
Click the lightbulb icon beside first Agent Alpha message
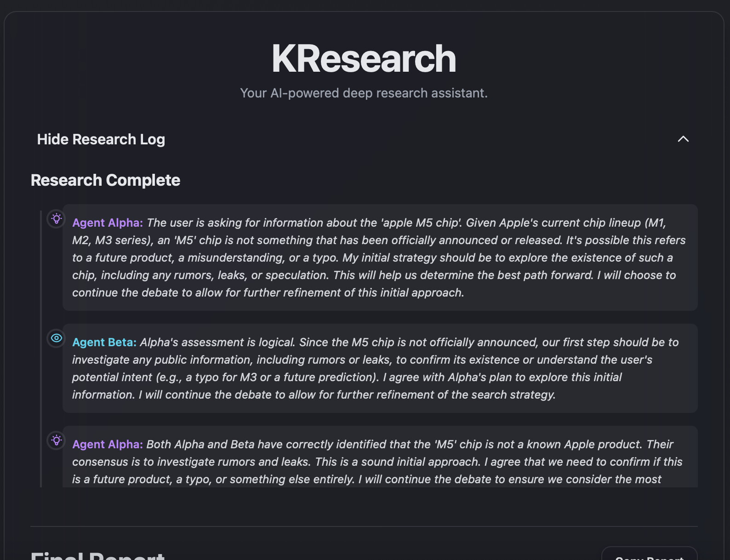(x=57, y=218)
